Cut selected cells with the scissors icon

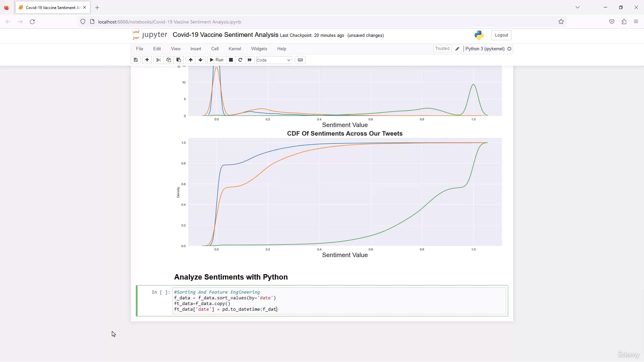(x=159, y=60)
